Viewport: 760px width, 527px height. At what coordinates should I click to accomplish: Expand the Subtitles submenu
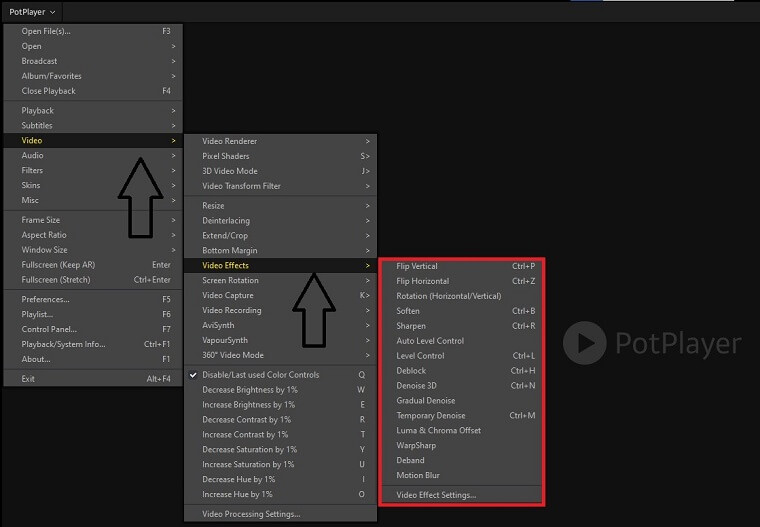point(93,126)
